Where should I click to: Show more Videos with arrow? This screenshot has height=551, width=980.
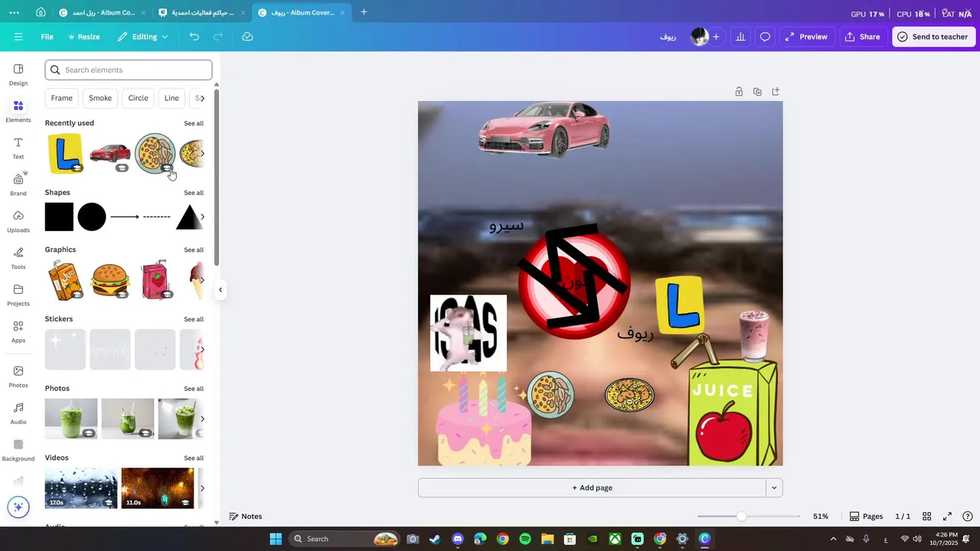coord(202,488)
